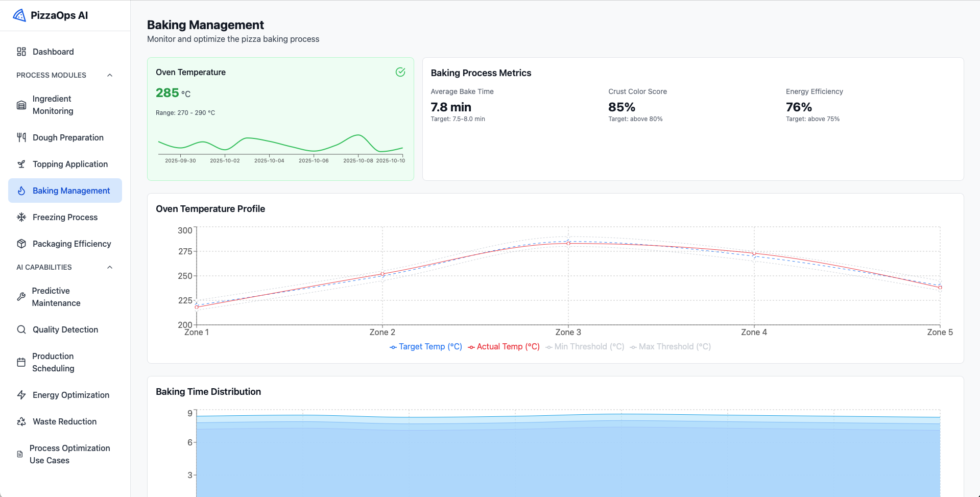
Task: Click the Freezing Process snowflake icon
Action: [21, 217]
